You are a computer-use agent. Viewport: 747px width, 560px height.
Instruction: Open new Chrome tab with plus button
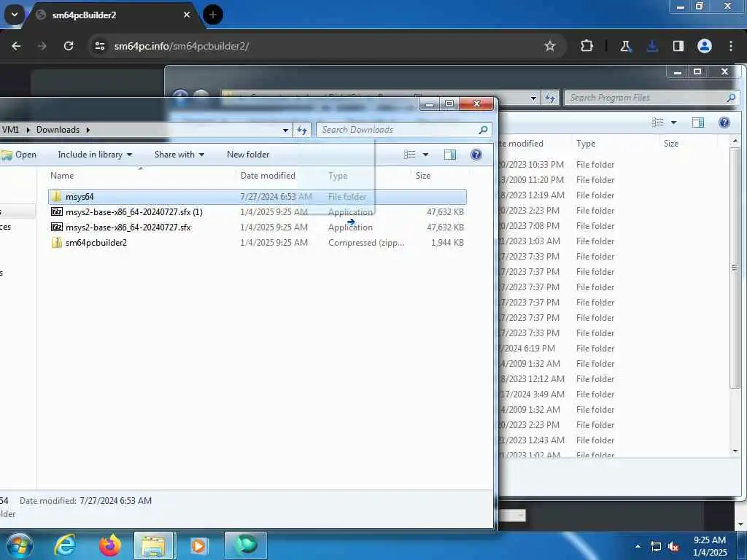pos(213,15)
